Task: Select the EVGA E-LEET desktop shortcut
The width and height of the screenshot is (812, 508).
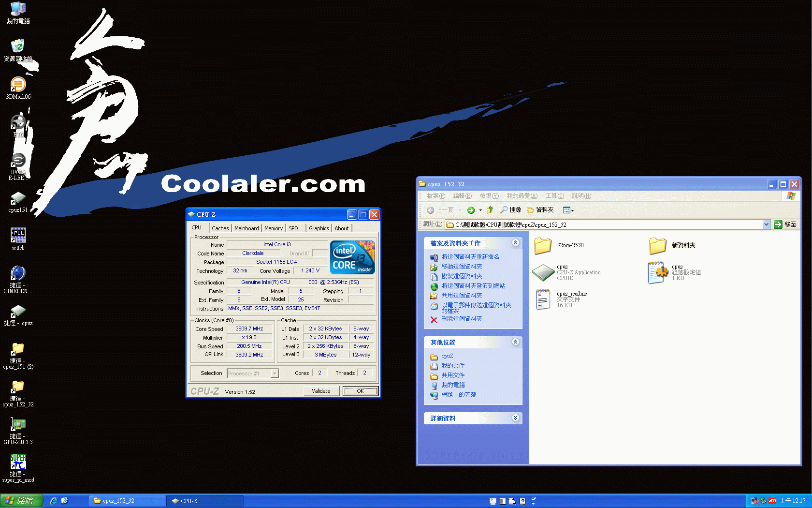Action: 18,167
